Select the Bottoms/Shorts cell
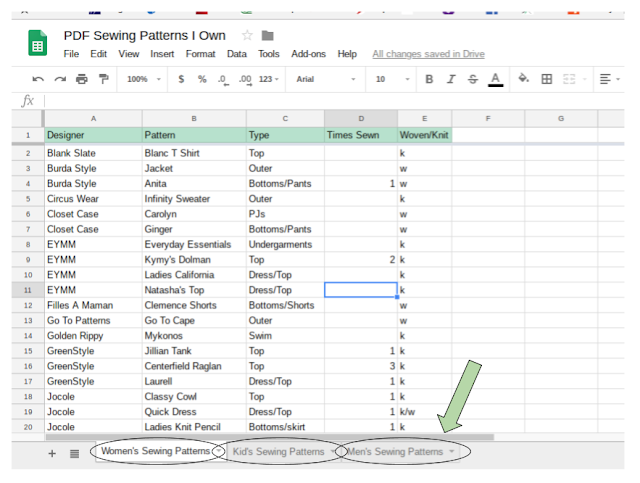 285,305
